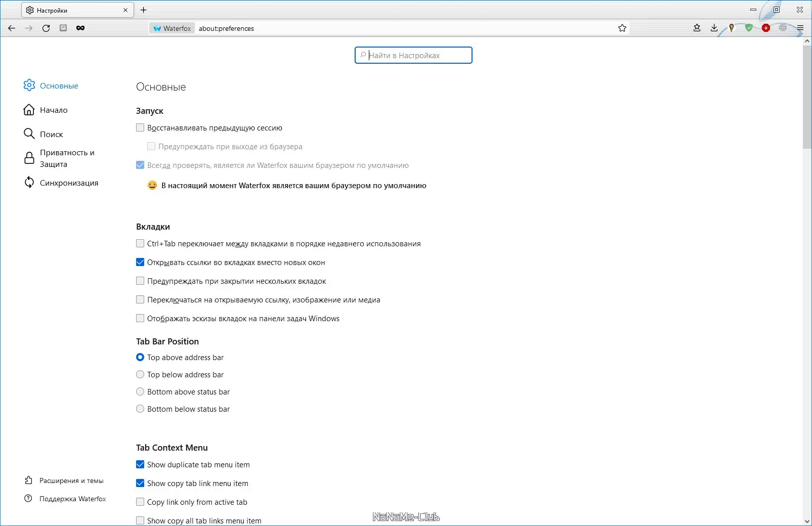Enable Copy link only from active tab

point(140,502)
